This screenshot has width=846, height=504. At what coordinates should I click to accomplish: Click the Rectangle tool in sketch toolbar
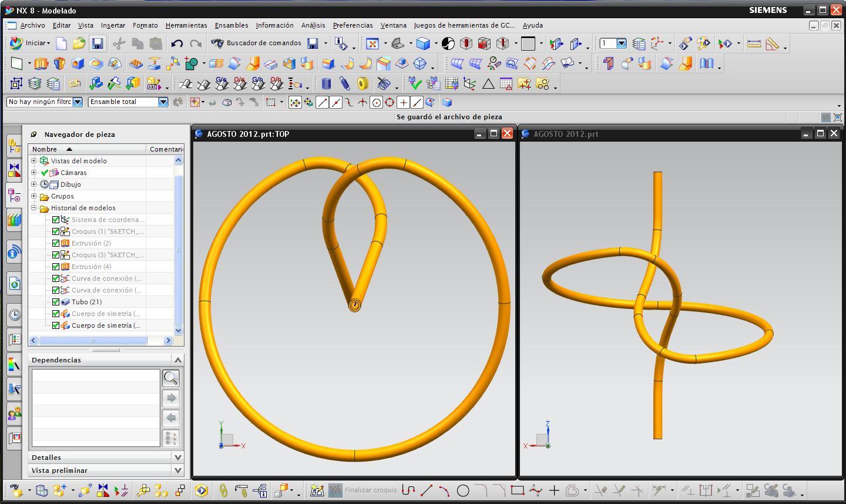[x=517, y=490]
